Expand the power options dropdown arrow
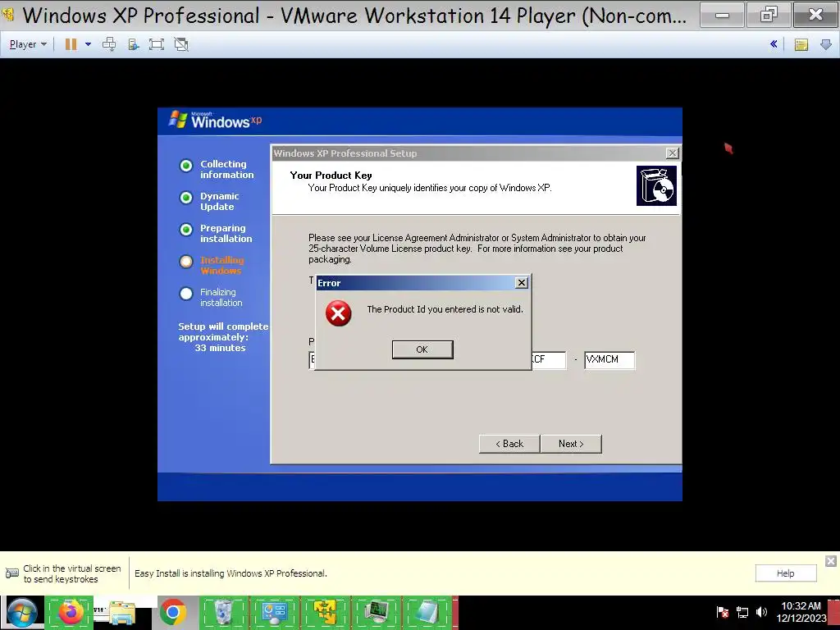Screen dimensions: 840x630 click(x=89, y=44)
